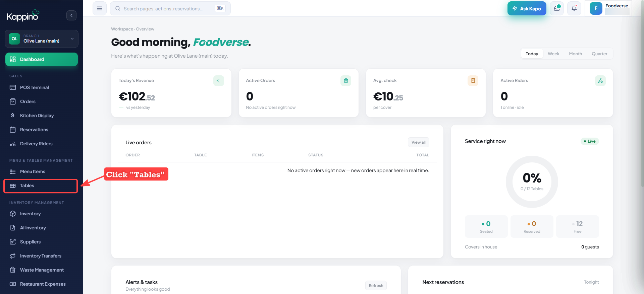Open Menu Items page
Viewport: 644px width, 294px height.
pyautogui.click(x=42, y=171)
